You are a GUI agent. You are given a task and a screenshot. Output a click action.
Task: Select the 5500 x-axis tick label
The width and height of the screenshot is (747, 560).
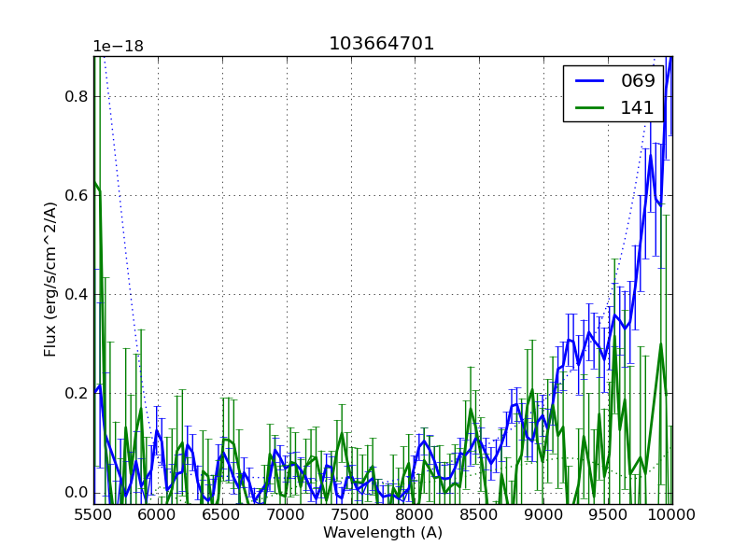pos(93,514)
